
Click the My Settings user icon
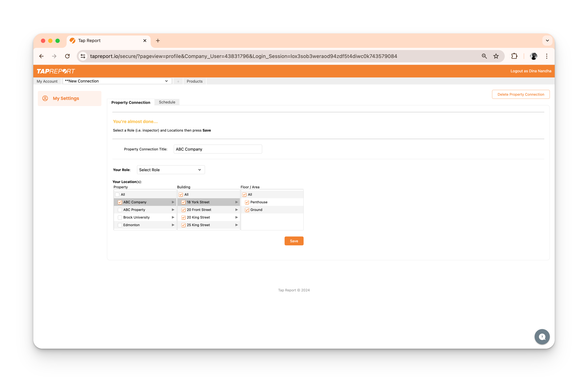[45, 98]
